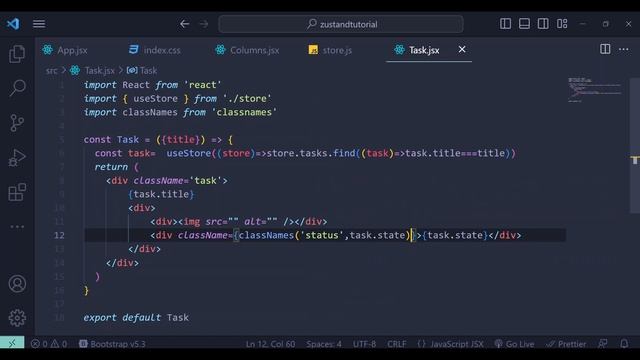Change end of line sequence CRLF

396,344
